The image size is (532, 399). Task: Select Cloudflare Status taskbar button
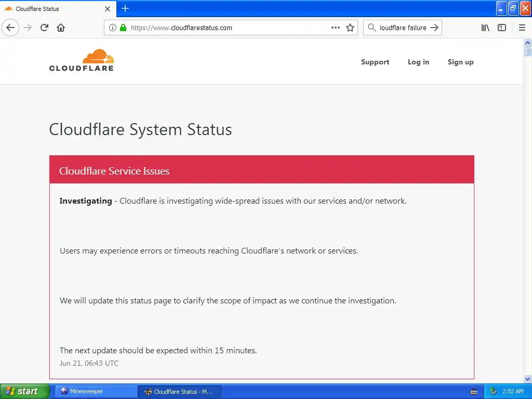click(179, 392)
